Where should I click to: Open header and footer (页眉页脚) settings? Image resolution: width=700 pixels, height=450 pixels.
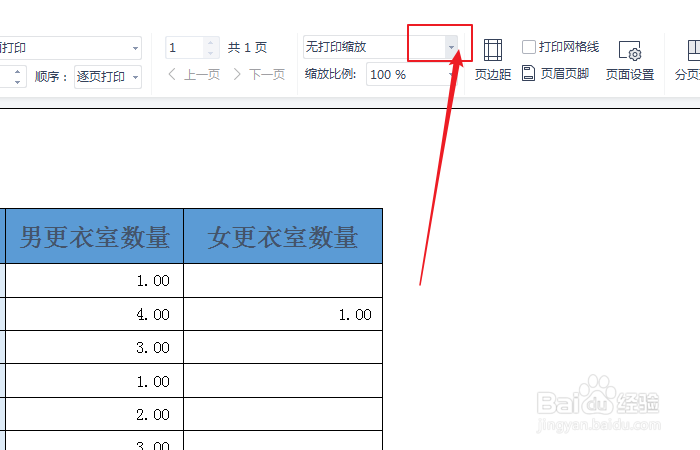[x=555, y=73]
